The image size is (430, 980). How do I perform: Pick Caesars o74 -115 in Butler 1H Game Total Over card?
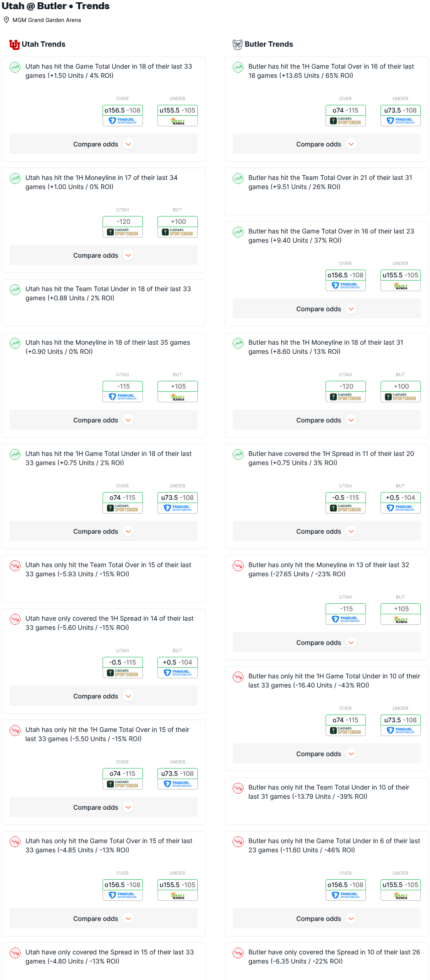click(346, 115)
